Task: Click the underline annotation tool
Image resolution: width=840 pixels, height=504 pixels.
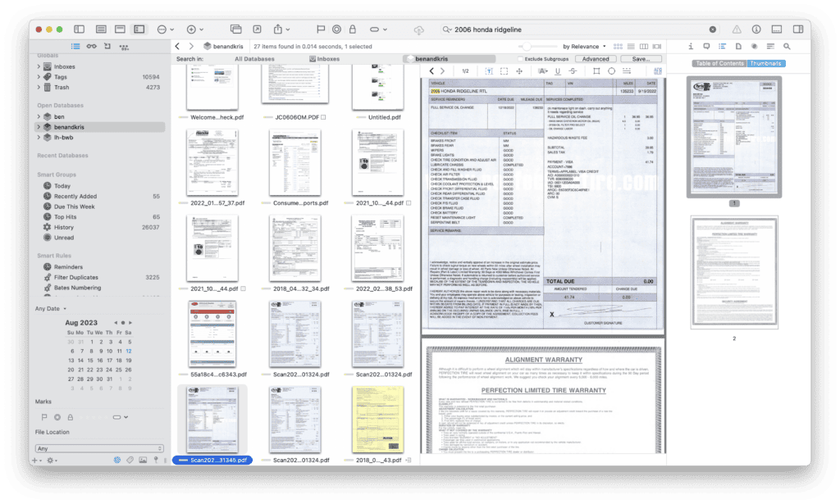Action: [558, 70]
